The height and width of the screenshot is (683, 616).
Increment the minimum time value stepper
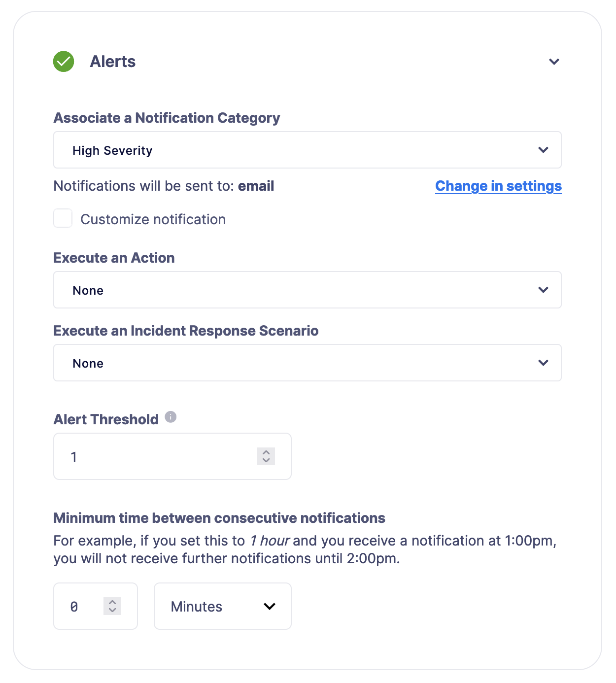112,602
